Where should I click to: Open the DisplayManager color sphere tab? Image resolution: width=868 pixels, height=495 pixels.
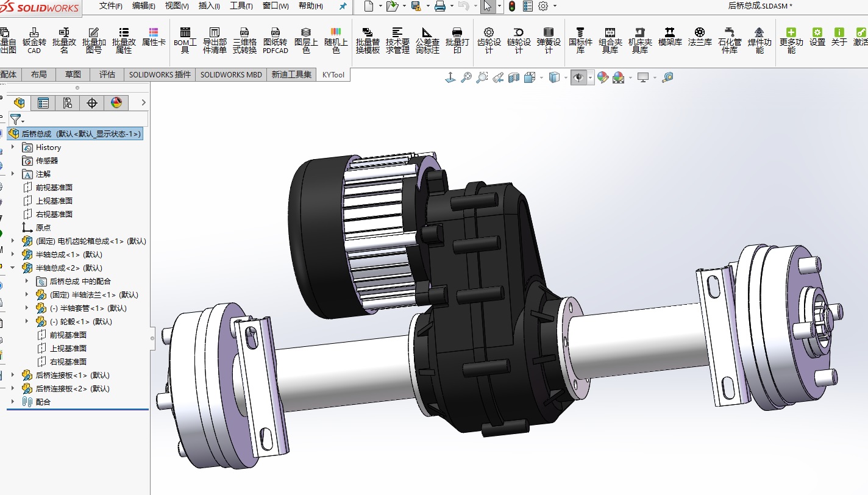click(x=116, y=103)
